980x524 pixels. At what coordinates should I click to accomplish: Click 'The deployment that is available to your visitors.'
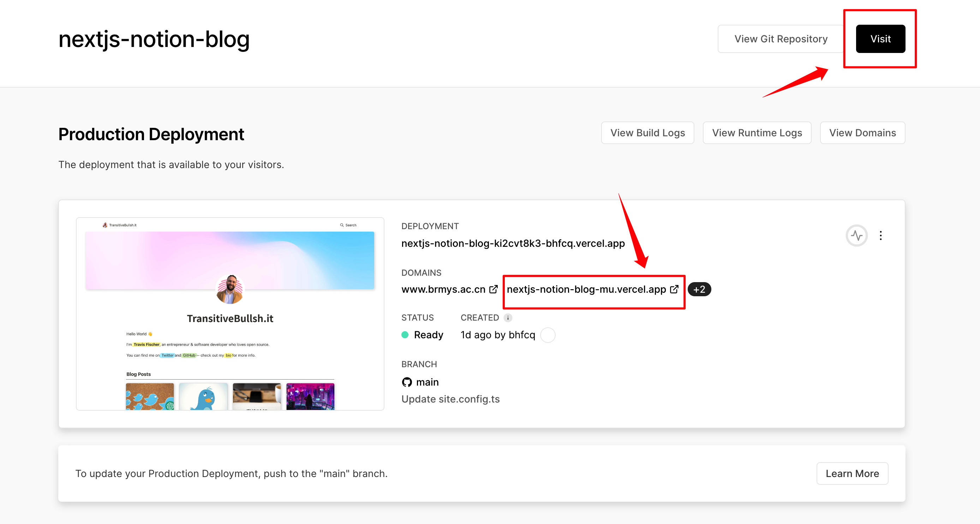(171, 165)
